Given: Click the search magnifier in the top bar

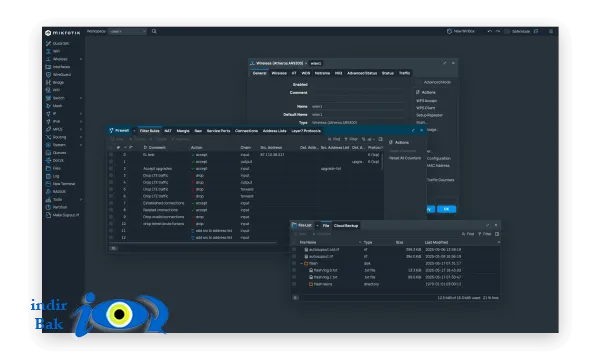Looking at the screenshot, I should [154, 31].
